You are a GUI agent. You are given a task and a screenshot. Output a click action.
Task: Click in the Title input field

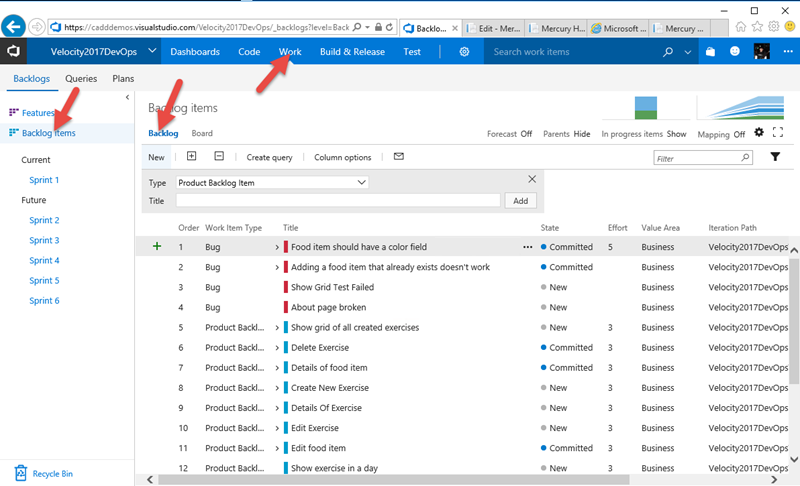pos(338,200)
